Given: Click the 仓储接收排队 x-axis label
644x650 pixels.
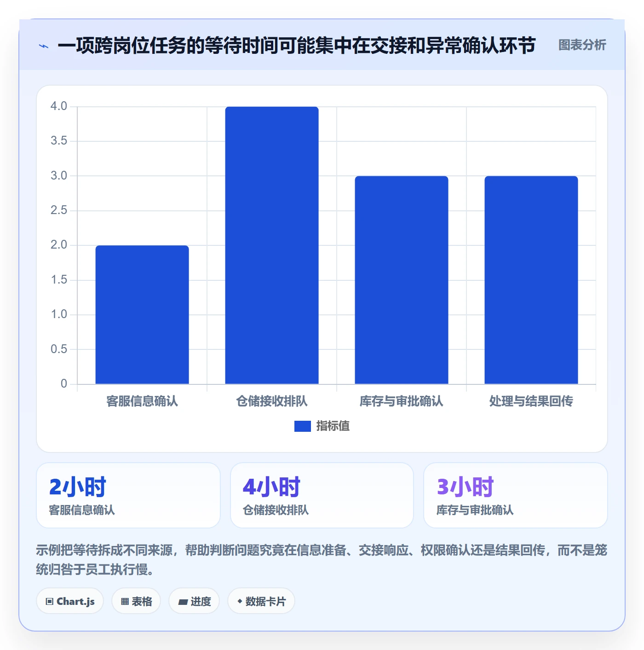Looking at the screenshot, I should [x=272, y=401].
